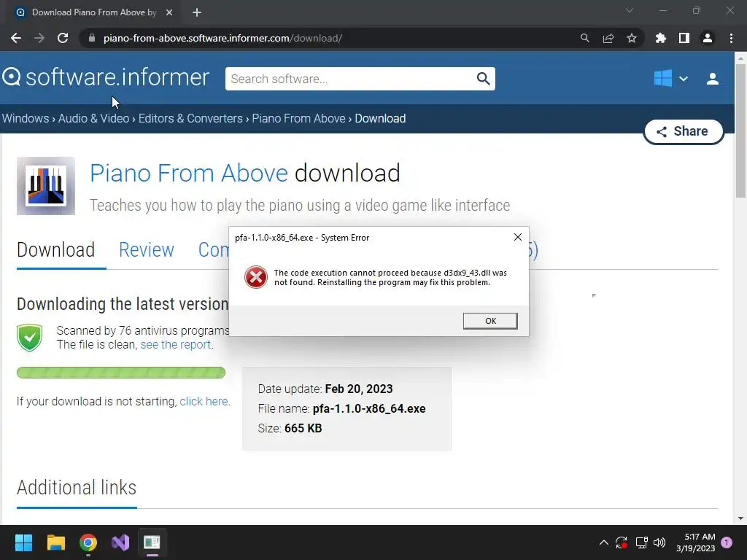Click the Date update Feb 20, 2023 text

click(x=325, y=389)
